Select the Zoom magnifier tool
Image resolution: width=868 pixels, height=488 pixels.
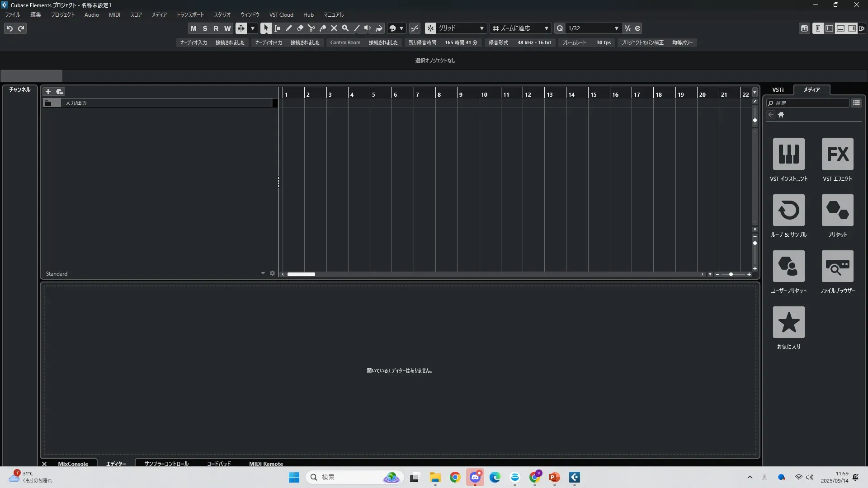pyautogui.click(x=345, y=28)
